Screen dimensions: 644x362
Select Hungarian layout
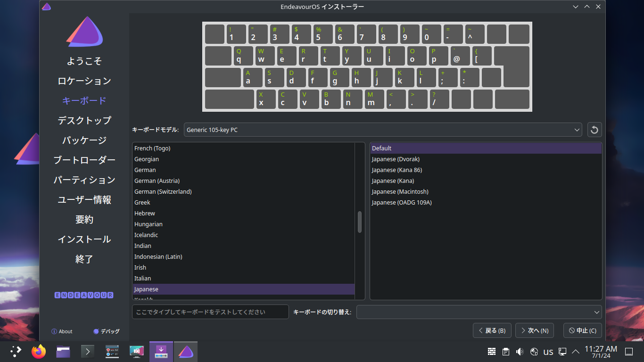(243, 224)
